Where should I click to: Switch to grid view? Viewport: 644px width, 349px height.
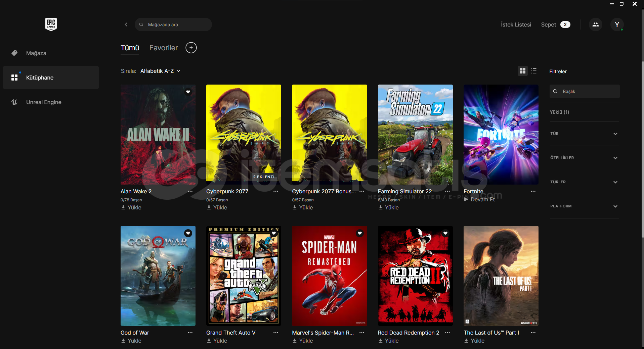(x=522, y=71)
